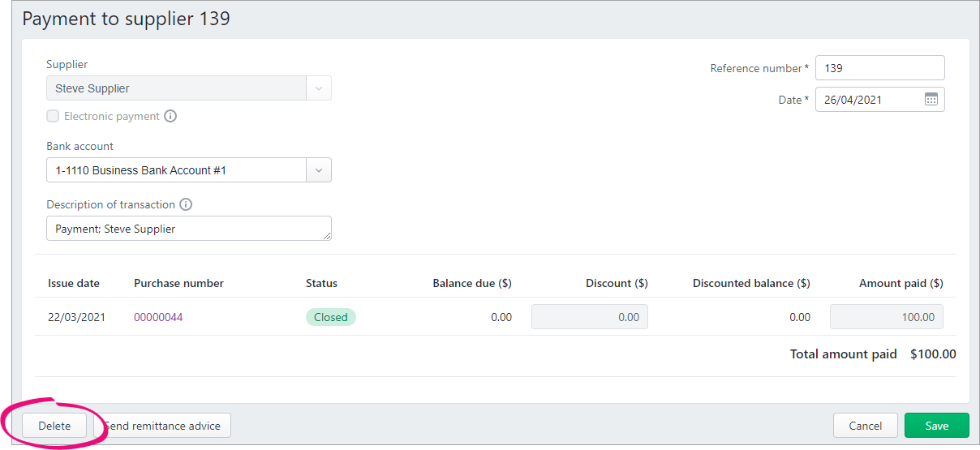Click the Reference number input field

pos(879,68)
